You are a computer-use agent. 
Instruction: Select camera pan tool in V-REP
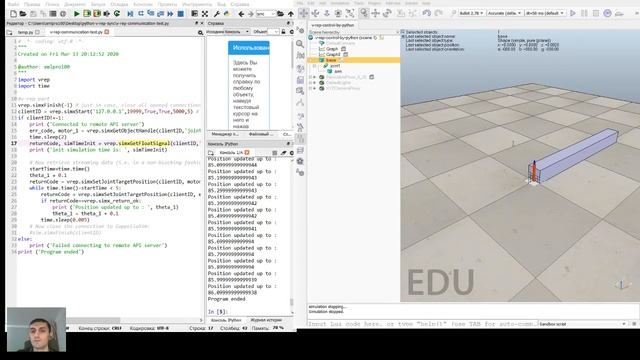(304, 13)
